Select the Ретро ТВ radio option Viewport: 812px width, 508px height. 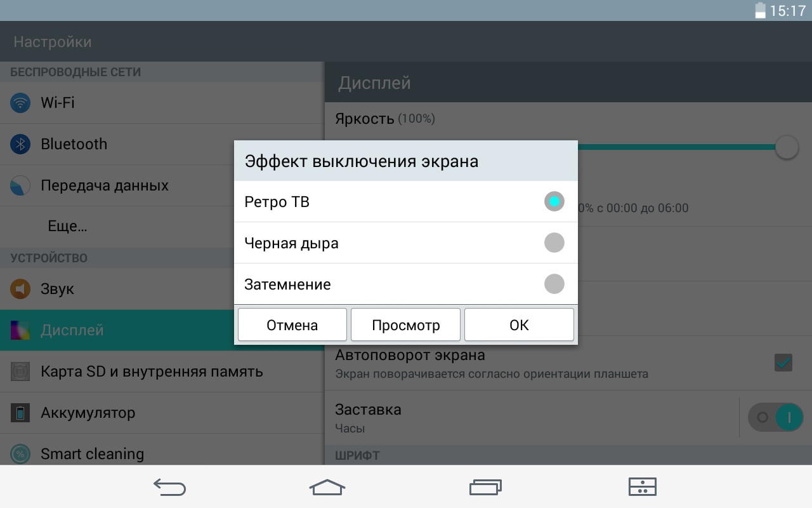click(x=554, y=202)
